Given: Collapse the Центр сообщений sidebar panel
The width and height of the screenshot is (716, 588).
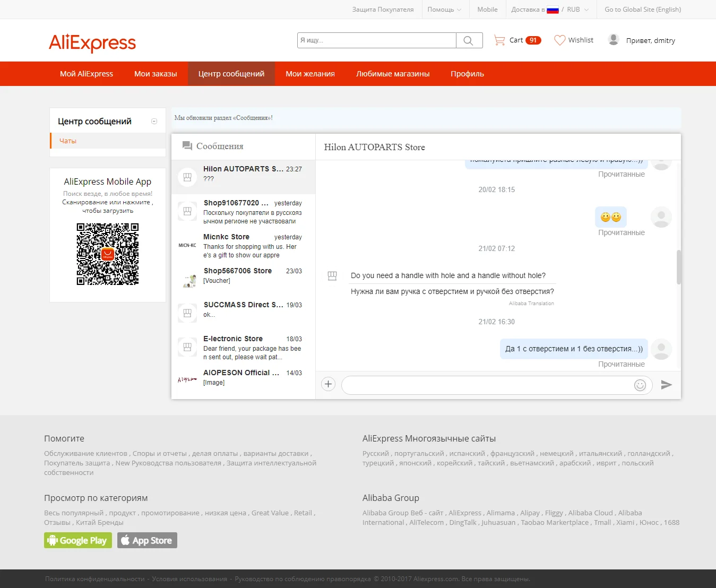Looking at the screenshot, I should (154, 122).
